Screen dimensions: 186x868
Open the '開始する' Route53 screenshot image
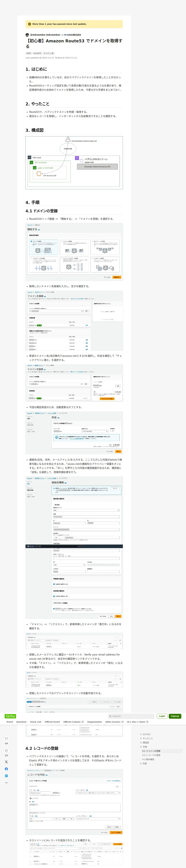[74, 252]
